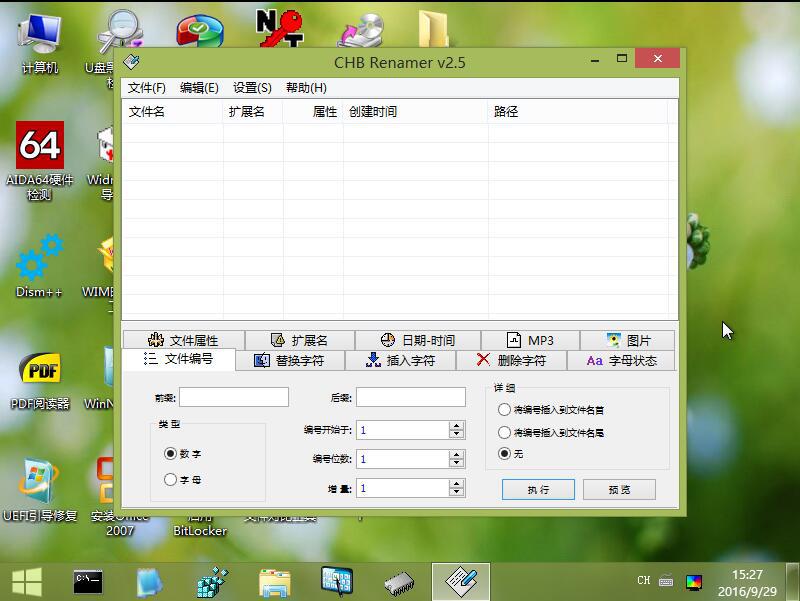Select the 数字 (number) type radio button

(x=170, y=454)
